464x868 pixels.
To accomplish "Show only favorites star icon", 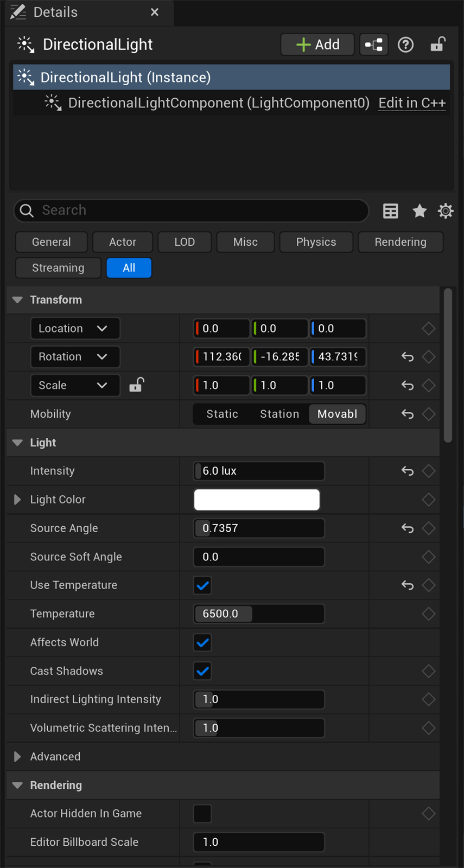I will [419, 210].
